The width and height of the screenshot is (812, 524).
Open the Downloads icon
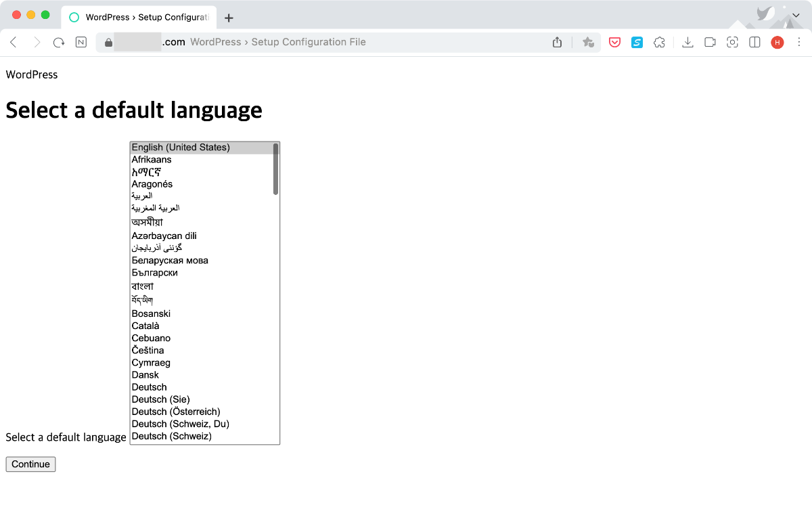[687, 42]
